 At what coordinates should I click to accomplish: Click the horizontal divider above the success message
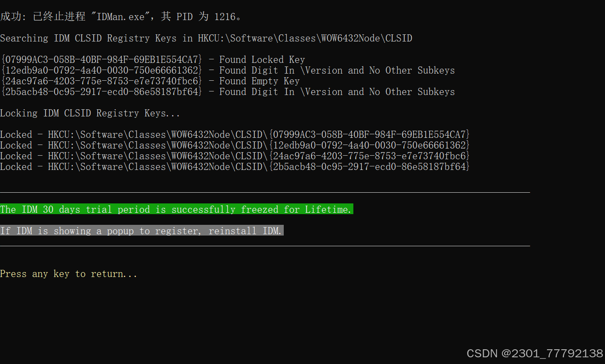pyautogui.click(x=265, y=192)
